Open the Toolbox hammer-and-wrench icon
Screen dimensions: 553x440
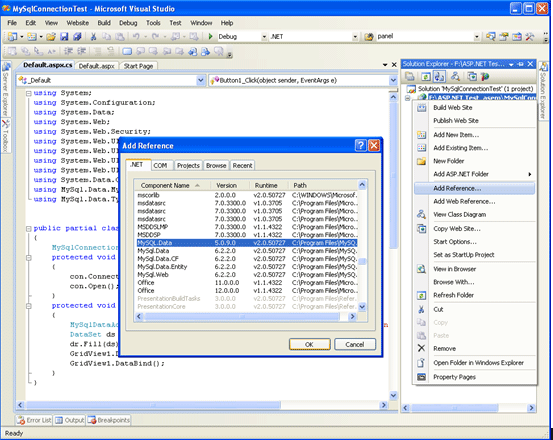coord(530,36)
